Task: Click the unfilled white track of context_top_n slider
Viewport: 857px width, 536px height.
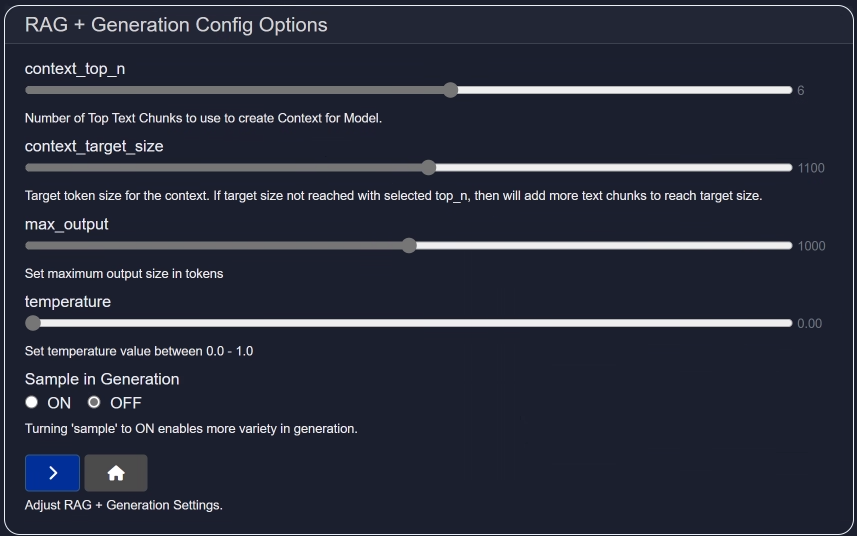Action: coord(620,90)
